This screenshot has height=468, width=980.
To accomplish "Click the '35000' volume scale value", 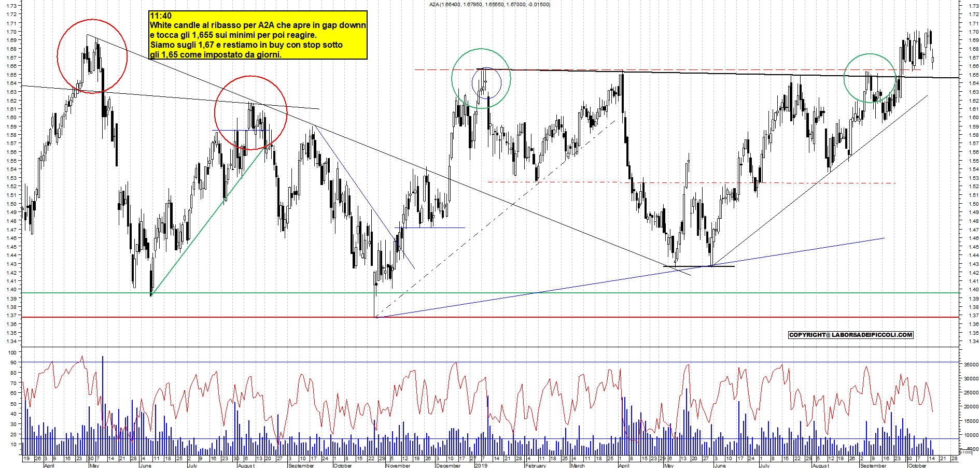I will 971,364.
